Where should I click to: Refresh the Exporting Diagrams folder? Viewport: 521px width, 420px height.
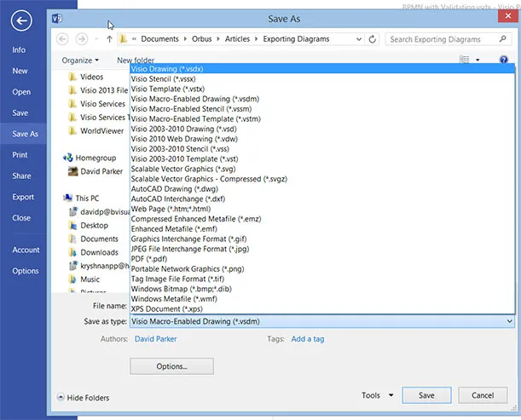pos(373,39)
